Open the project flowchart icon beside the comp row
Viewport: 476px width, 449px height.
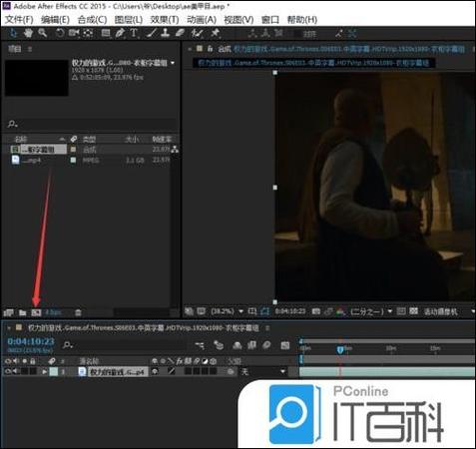(x=175, y=150)
